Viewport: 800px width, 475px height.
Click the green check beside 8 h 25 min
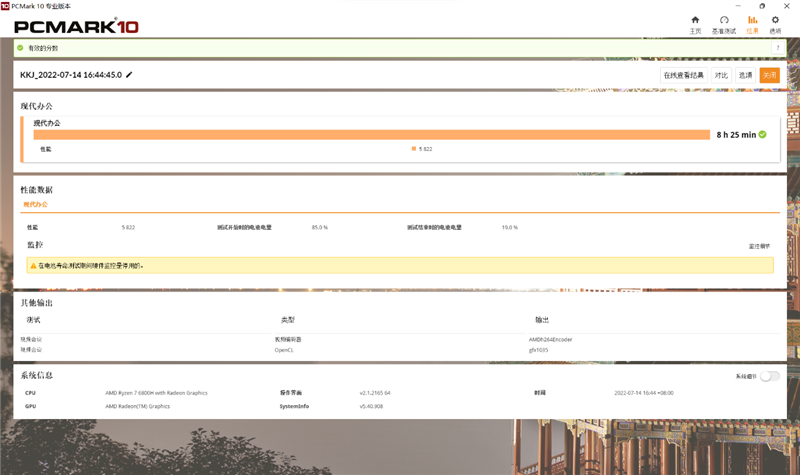(x=762, y=135)
